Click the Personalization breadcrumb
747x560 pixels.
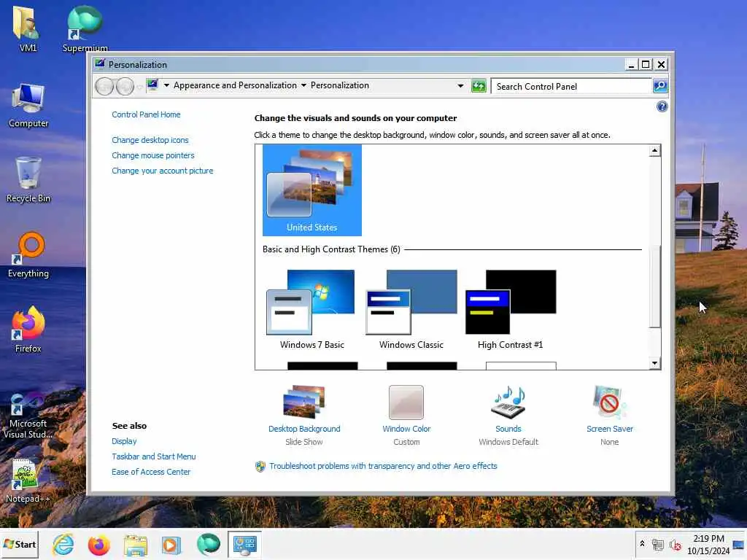[340, 85]
